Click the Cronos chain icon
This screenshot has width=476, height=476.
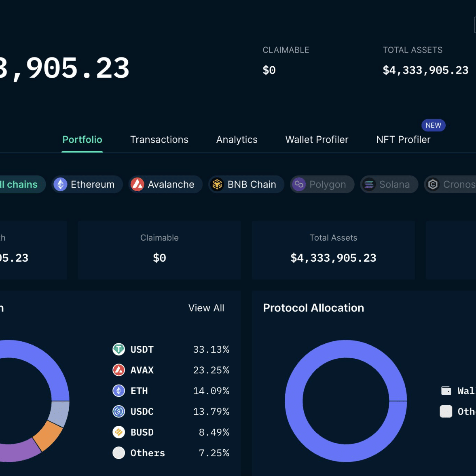(x=433, y=184)
